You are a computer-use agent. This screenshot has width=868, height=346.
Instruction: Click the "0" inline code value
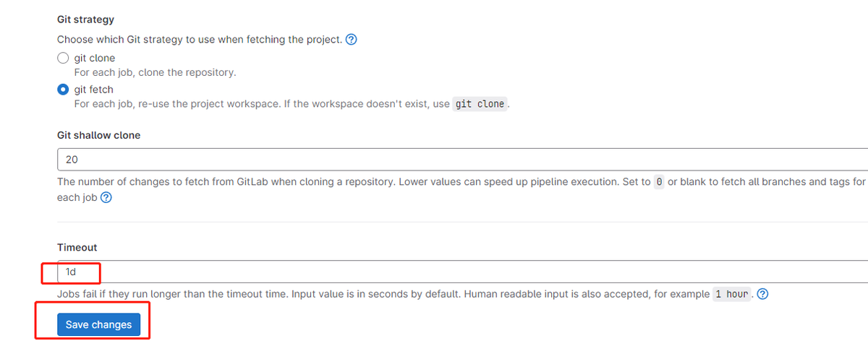(x=659, y=182)
